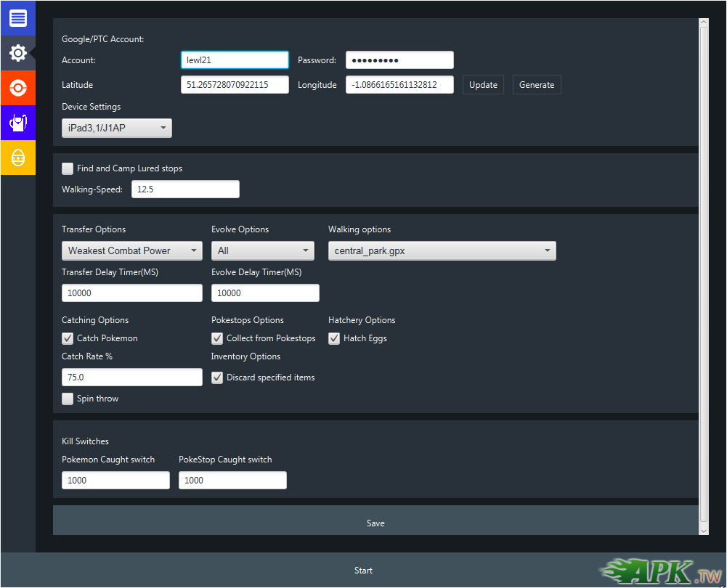Uncheck Collect from Pokestops
This screenshot has width=727, height=588.
pos(217,338)
